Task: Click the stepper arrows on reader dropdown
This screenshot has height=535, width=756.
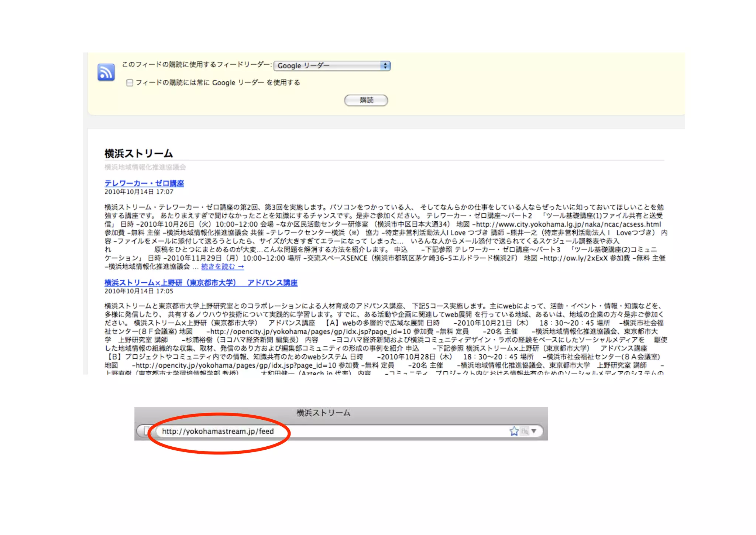Action: coord(385,66)
